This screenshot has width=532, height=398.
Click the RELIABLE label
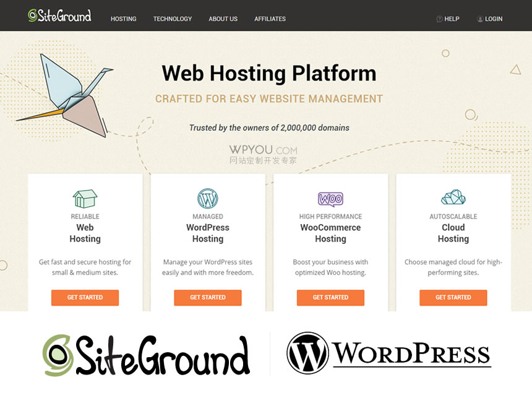pos(85,217)
